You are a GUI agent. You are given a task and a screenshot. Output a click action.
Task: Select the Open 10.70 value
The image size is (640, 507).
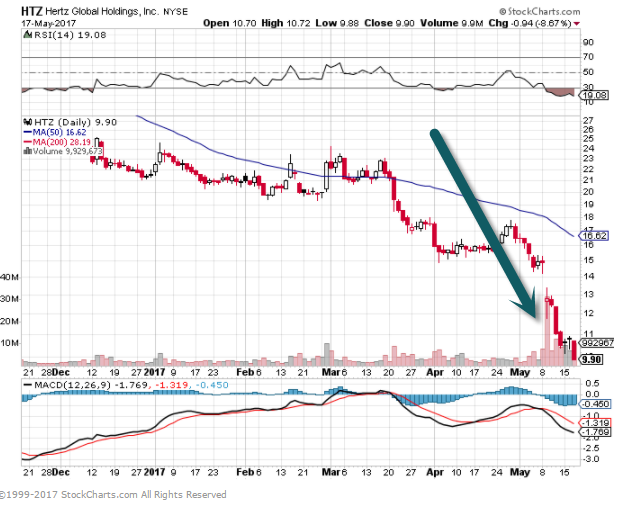(229, 23)
